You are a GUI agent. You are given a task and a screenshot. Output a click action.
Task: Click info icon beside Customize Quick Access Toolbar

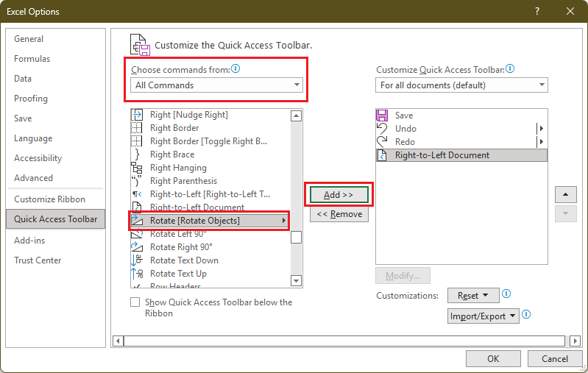[x=510, y=69]
